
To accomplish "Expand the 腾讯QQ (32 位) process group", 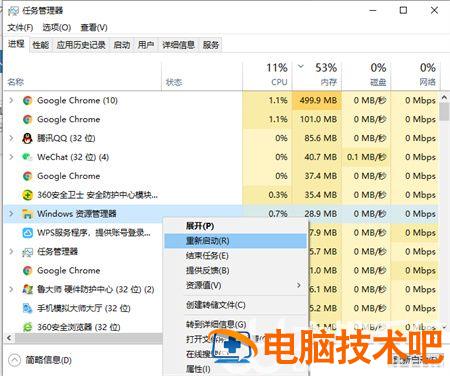I will tap(11, 138).
